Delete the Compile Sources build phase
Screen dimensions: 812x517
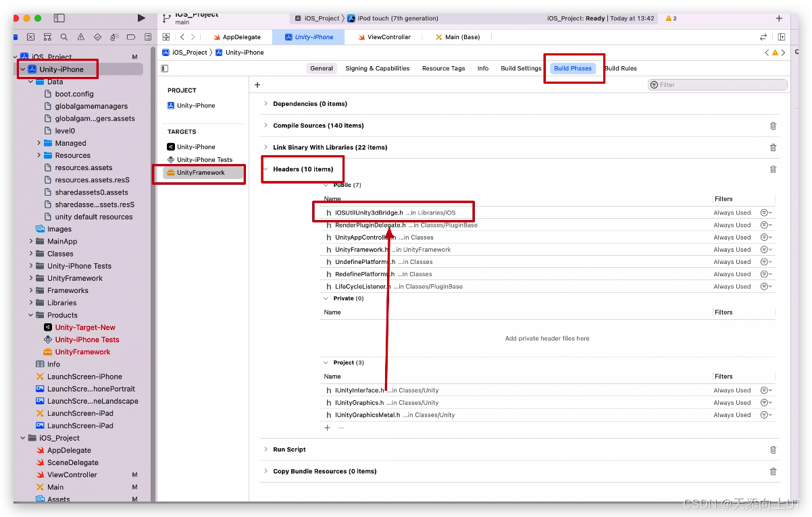[773, 126]
